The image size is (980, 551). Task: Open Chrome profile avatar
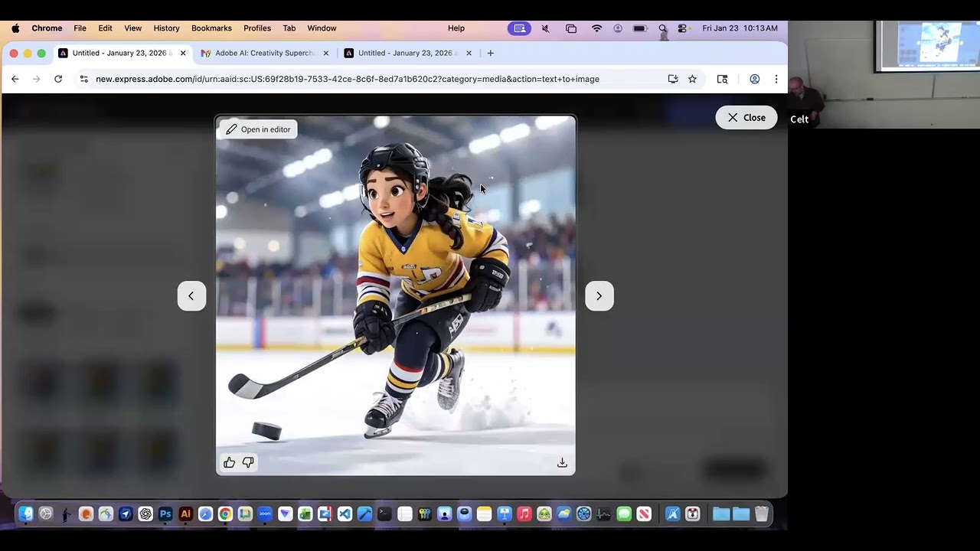click(x=755, y=79)
